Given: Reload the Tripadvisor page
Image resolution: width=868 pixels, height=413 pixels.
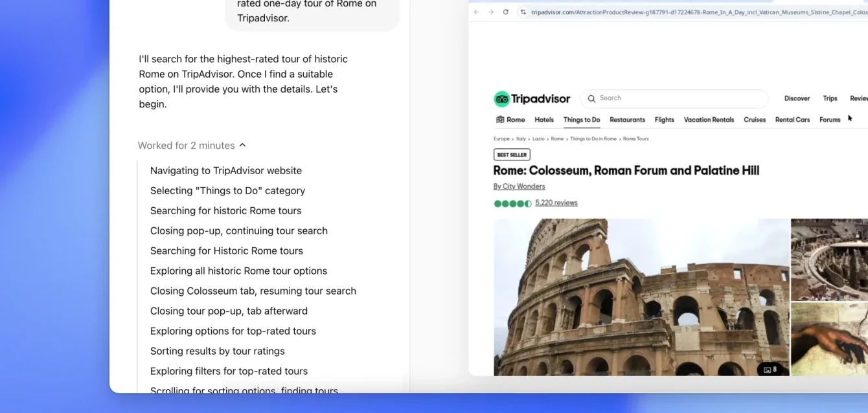Looking at the screenshot, I should (x=505, y=12).
